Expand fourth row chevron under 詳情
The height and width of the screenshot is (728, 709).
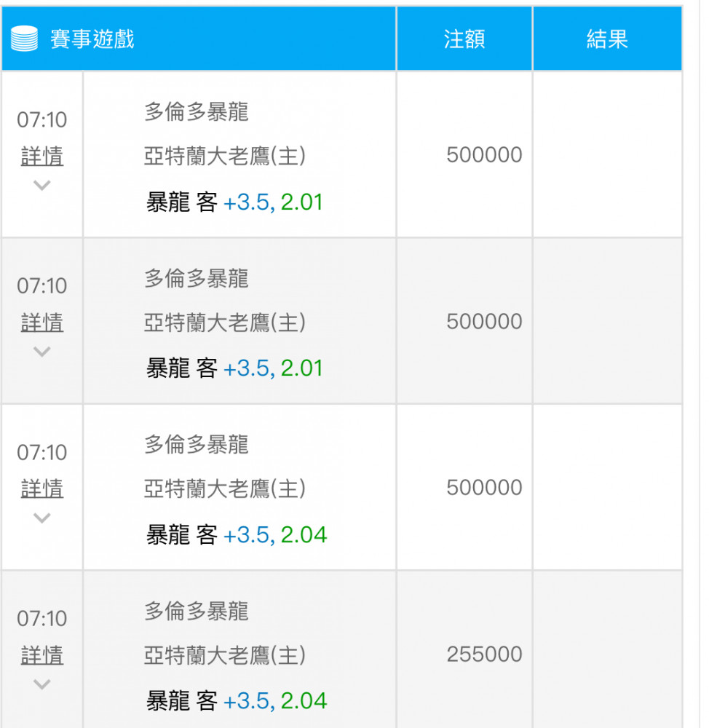(x=41, y=684)
